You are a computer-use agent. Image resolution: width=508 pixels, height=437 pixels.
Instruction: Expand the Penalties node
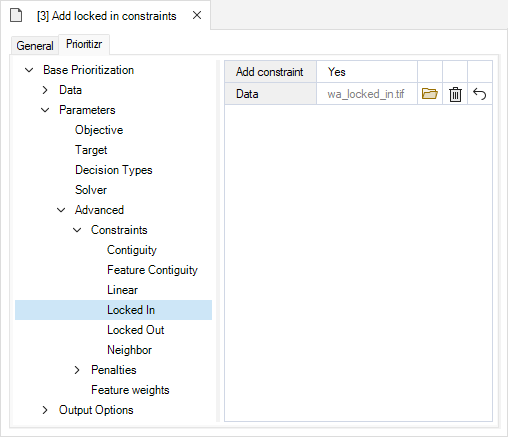click(x=77, y=370)
